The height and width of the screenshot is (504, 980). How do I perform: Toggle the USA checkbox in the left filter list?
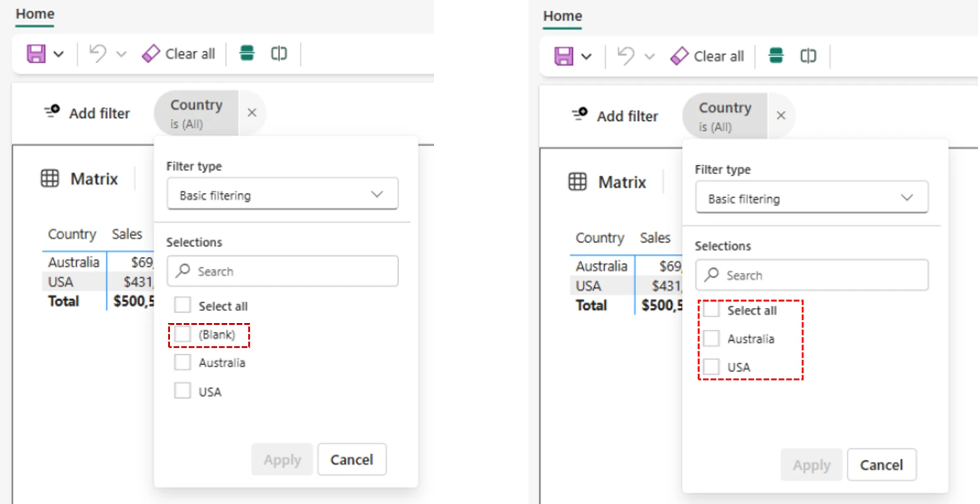pos(183,391)
